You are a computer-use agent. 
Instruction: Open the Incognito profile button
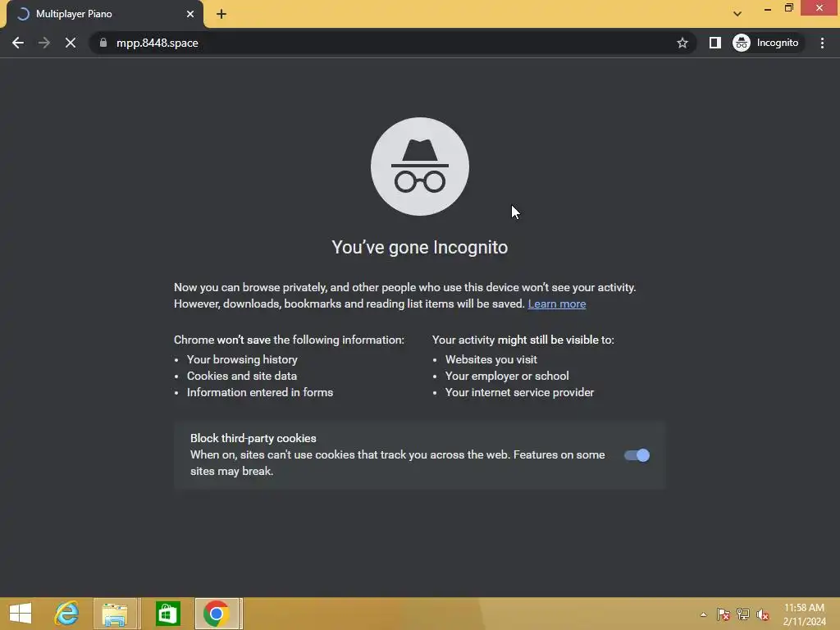click(x=766, y=43)
